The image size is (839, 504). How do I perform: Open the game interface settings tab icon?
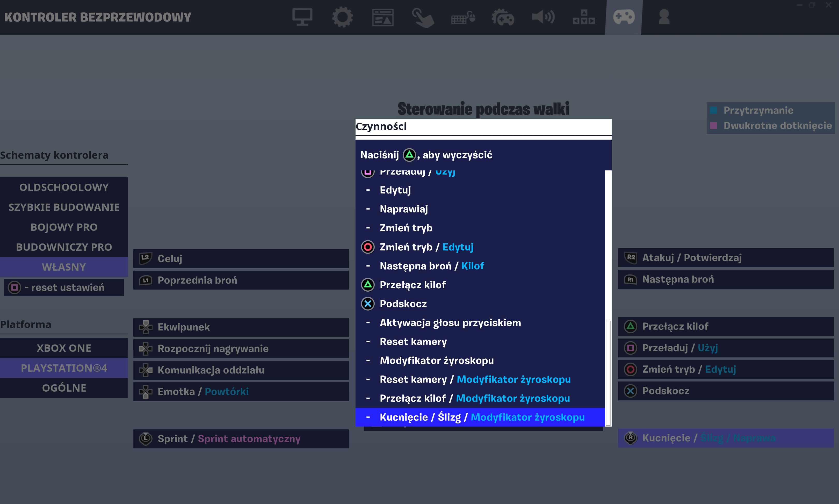click(x=383, y=17)
